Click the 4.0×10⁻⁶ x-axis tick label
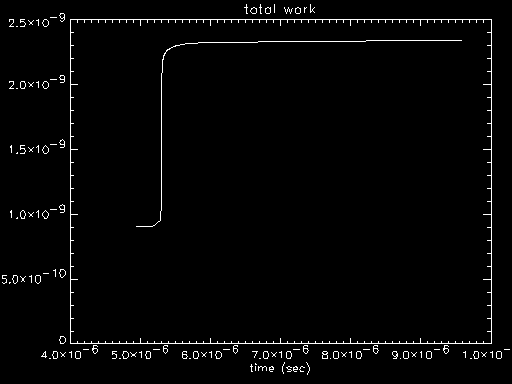This screenshot has width=512, height=384. pyautogui.click(x=70, y=352)
